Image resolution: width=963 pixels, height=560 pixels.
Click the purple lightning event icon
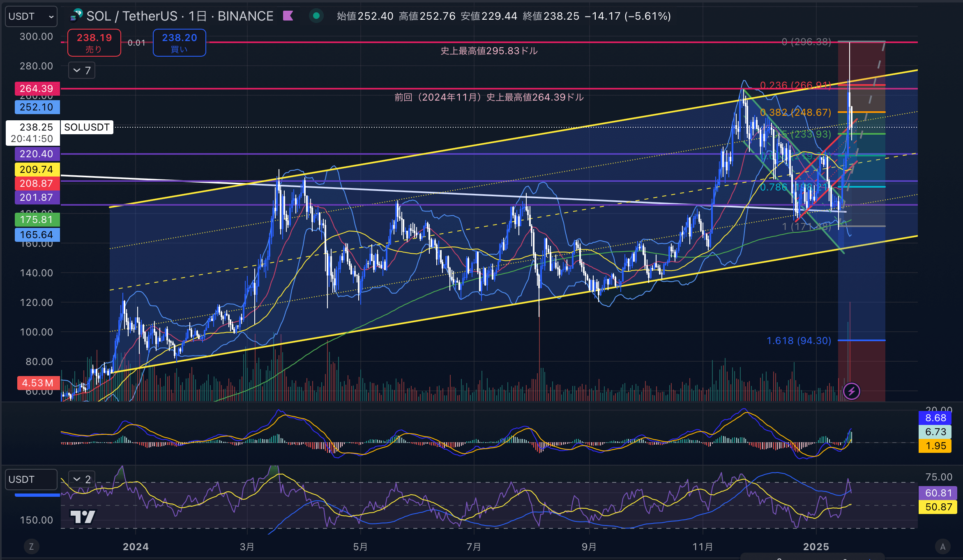point(851,391)
